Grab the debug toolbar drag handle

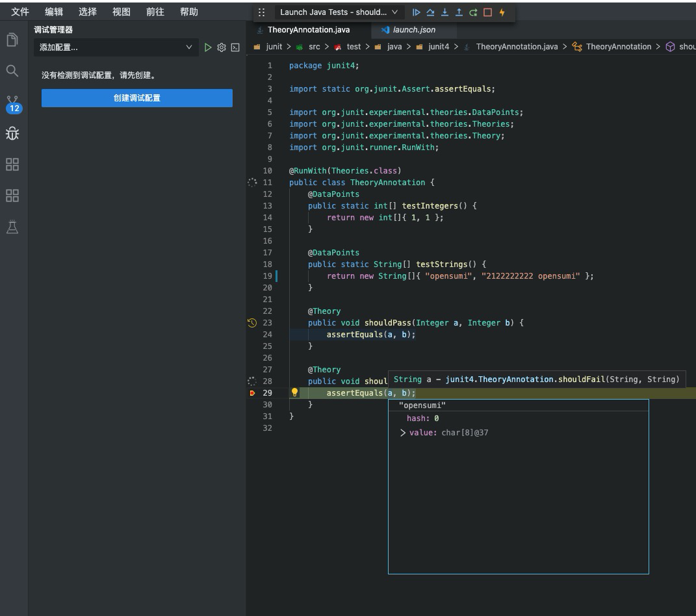click(261, 12)
